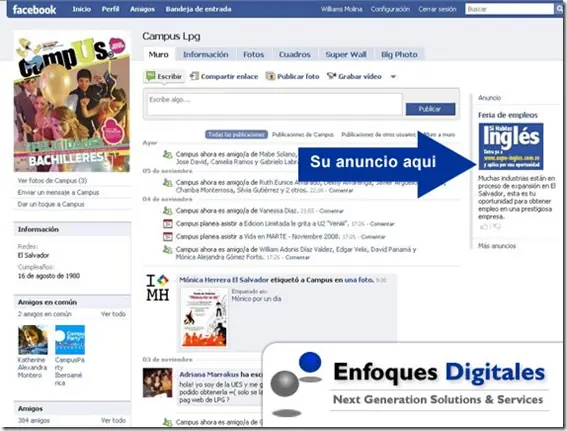Click thumbs-up icon under the ad

click(x=483, y=227)
